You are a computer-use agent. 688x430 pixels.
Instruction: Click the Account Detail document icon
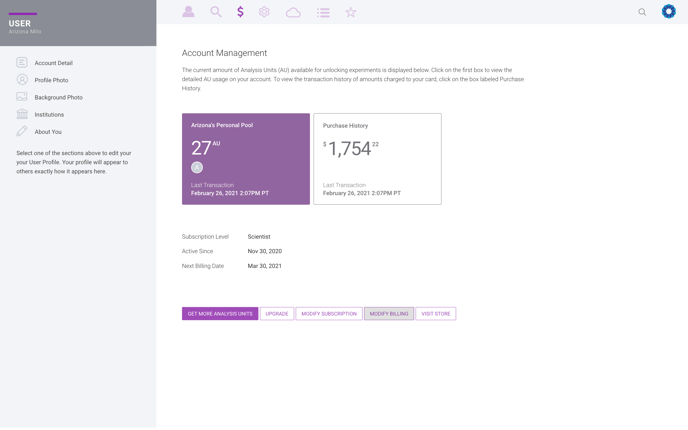22,62
